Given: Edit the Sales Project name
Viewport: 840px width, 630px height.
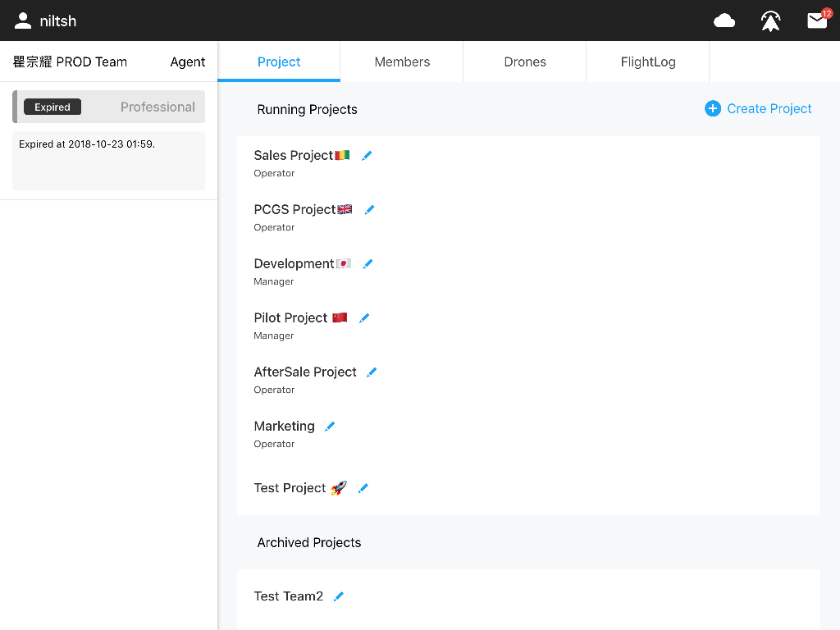Looking at the screenshot, I should [x=367, y=155].
